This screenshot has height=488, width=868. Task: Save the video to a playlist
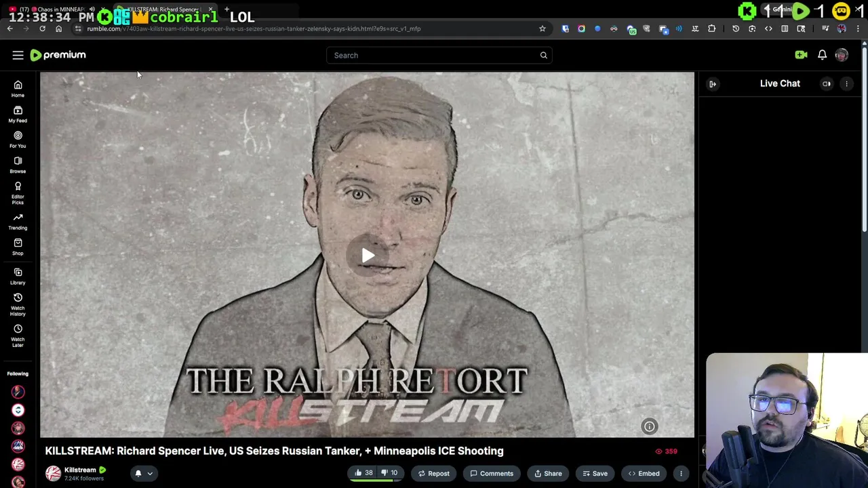[x=595, y=474]
